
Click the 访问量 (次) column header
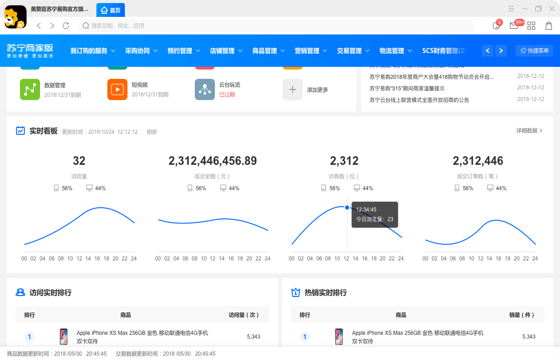(244, 315)
